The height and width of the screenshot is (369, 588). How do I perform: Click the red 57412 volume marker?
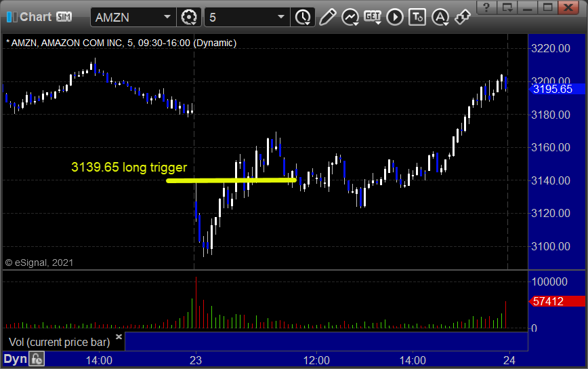(557, 301)
